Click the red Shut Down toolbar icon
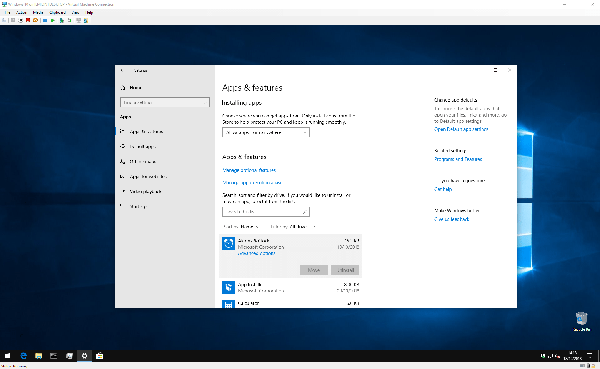The width and height of the screenshot is (600, 369). click(x=28, y=20)
